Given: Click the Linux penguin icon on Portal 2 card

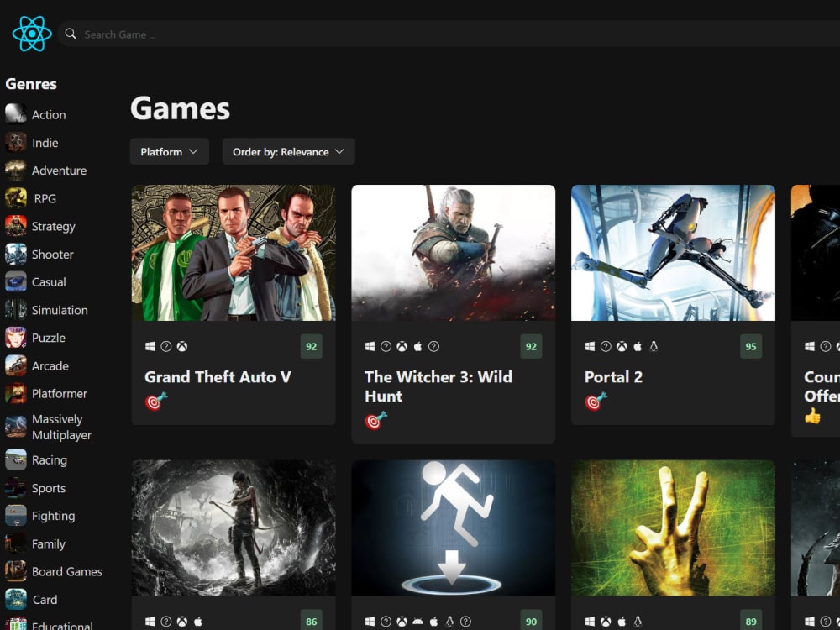Looking at the screenshot, I should [654, 347].
